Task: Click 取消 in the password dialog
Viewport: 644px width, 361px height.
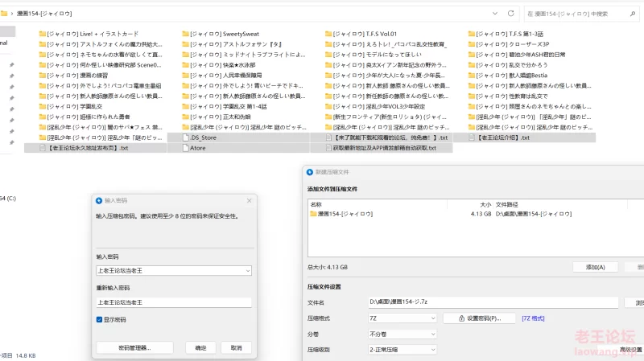Action: [x=236, y=348]
